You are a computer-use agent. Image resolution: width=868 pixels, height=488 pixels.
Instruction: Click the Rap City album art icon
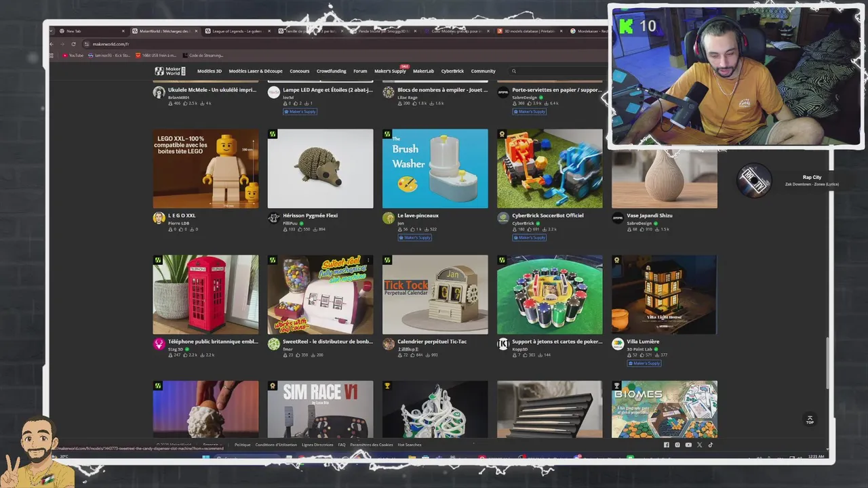tap(753, 180)
